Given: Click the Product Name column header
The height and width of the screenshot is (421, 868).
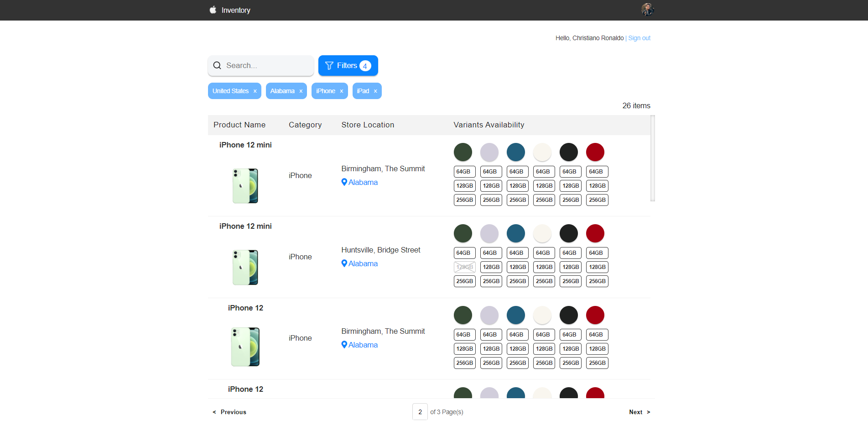Looking at the screenshot, I should tap(239, 125).
